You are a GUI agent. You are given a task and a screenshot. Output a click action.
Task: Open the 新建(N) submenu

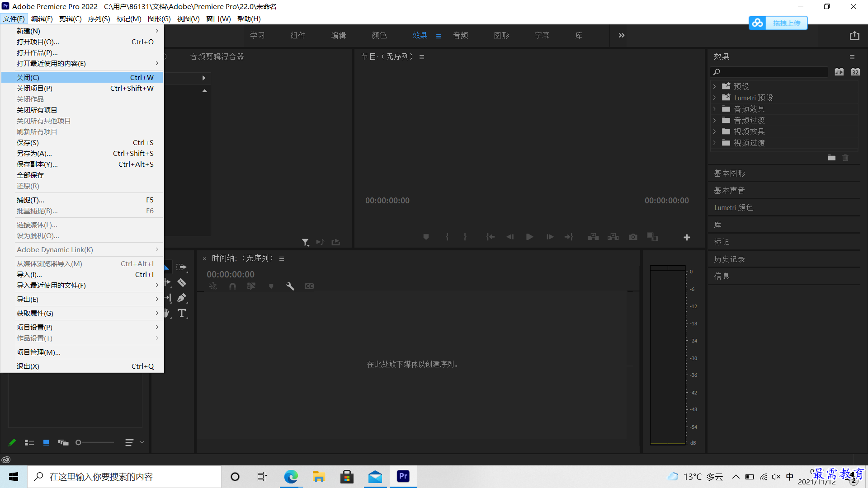[x=82, y=31]
